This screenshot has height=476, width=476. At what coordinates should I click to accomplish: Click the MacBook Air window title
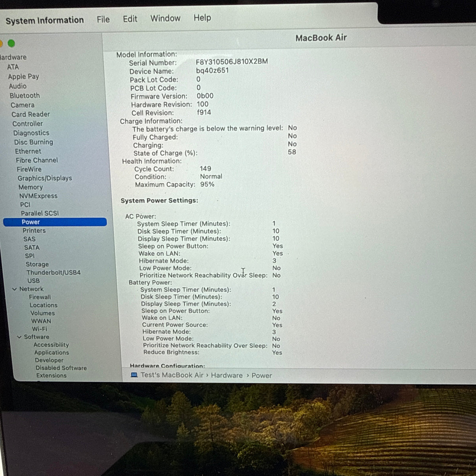[x=321, y=38]
